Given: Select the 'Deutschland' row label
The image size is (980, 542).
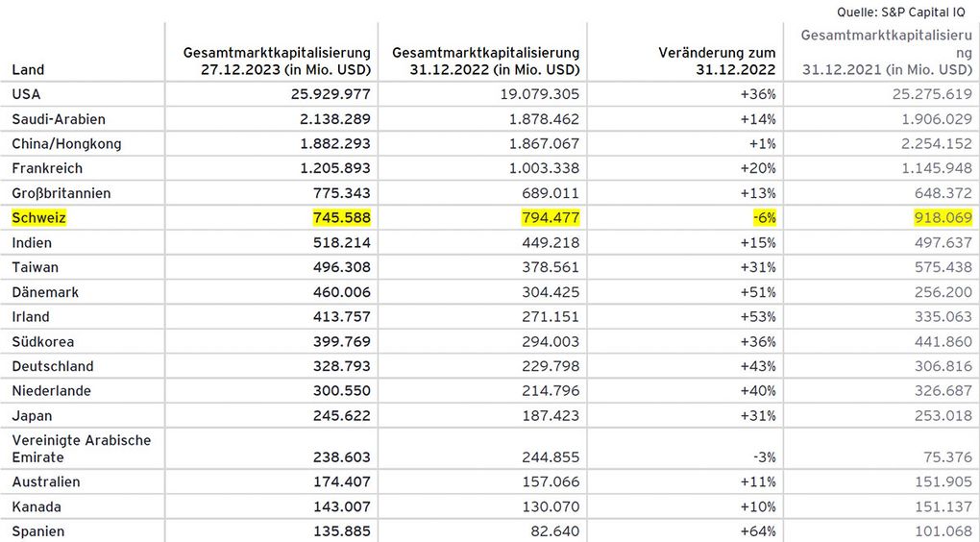Looking at the screenshot, I should click(x=53, y=366).
